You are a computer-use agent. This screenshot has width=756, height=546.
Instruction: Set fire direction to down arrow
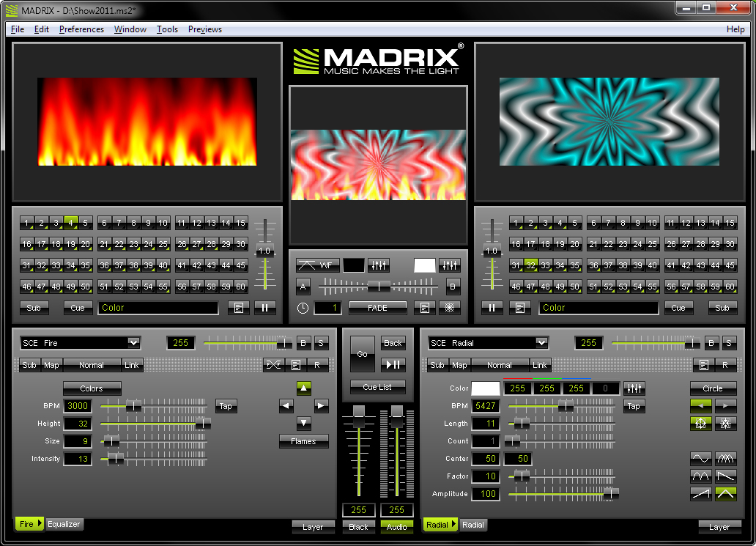(303, 423)
